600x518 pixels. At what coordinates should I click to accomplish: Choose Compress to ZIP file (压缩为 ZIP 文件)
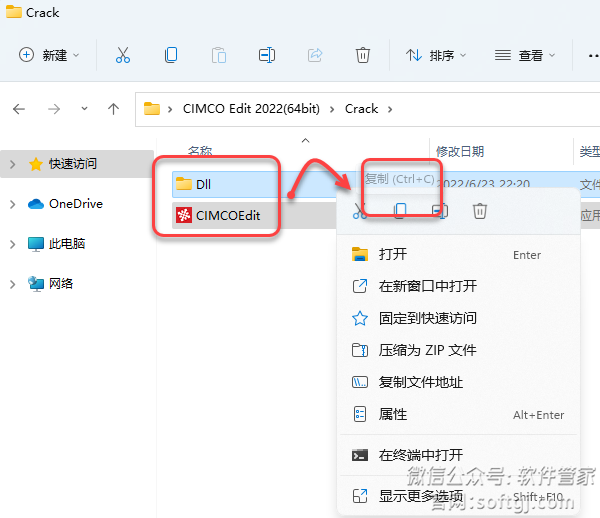[459, 350]
